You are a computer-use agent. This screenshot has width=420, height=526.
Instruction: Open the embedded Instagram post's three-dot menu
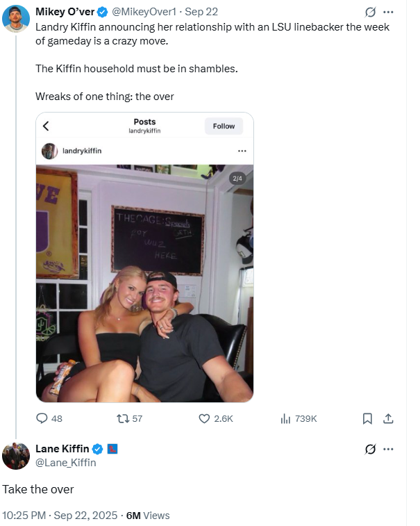242,151
